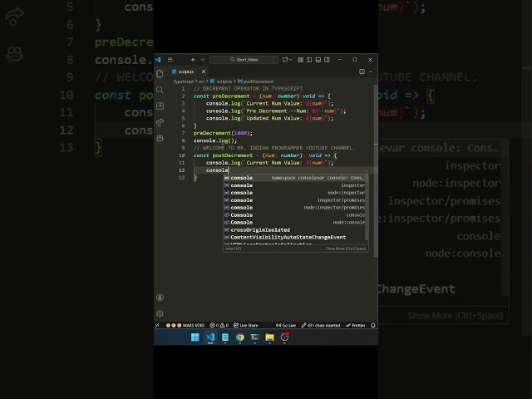Expand the TypeScript folder breadcrumb
The image size is (532, 399).
pyautogui.click(x=183, y=81)
